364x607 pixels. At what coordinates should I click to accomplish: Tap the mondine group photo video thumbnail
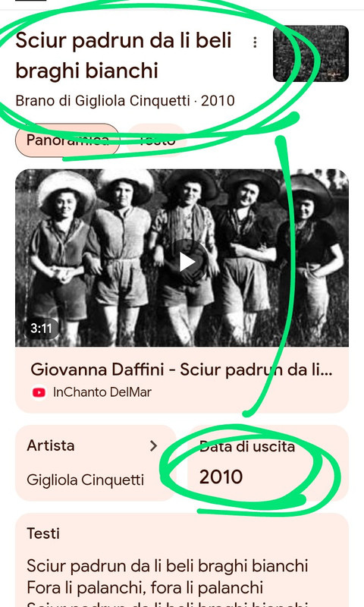point(182,258)
